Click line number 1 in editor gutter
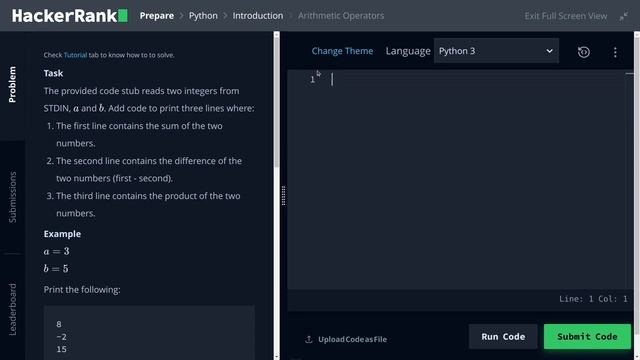Screen dimensions: 640x360 pos(312,80)
